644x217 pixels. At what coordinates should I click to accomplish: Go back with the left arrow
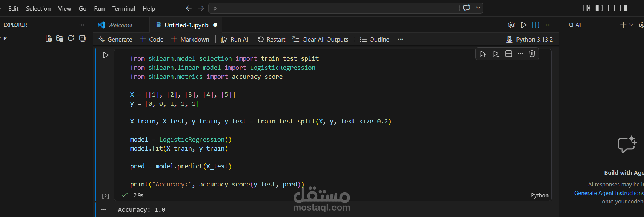(x=189, y=8)
